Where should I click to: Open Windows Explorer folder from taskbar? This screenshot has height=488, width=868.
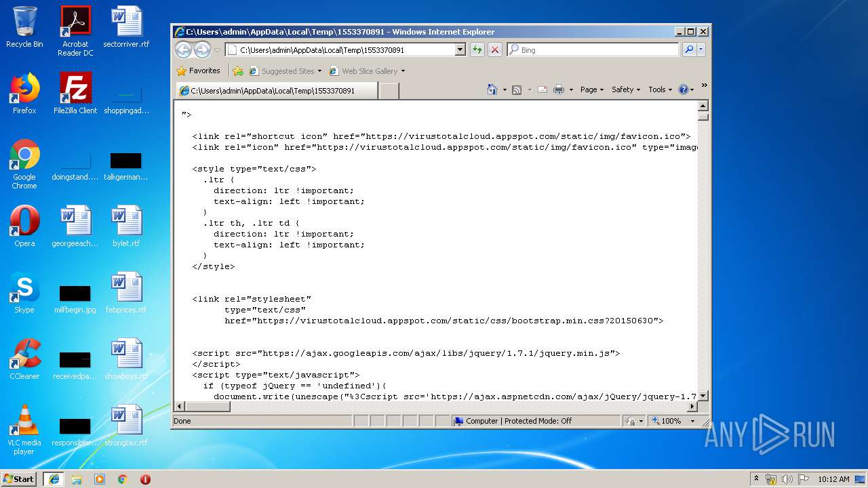77,479
